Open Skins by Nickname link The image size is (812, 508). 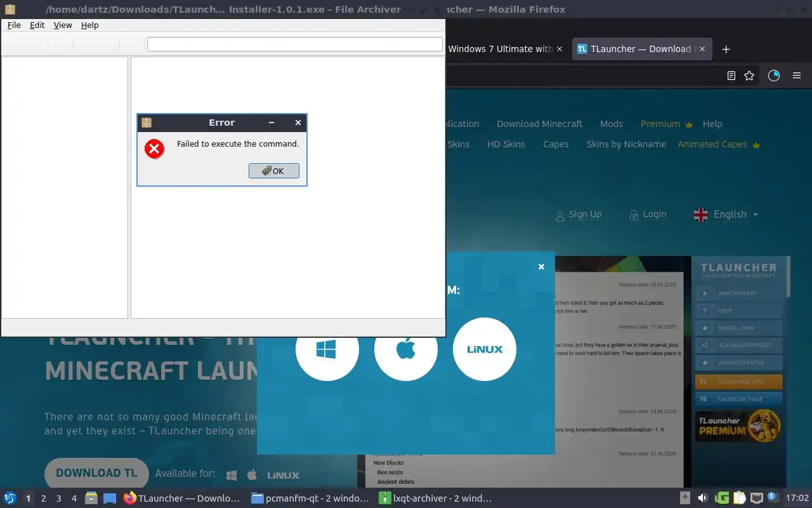[x=626, y=144]
